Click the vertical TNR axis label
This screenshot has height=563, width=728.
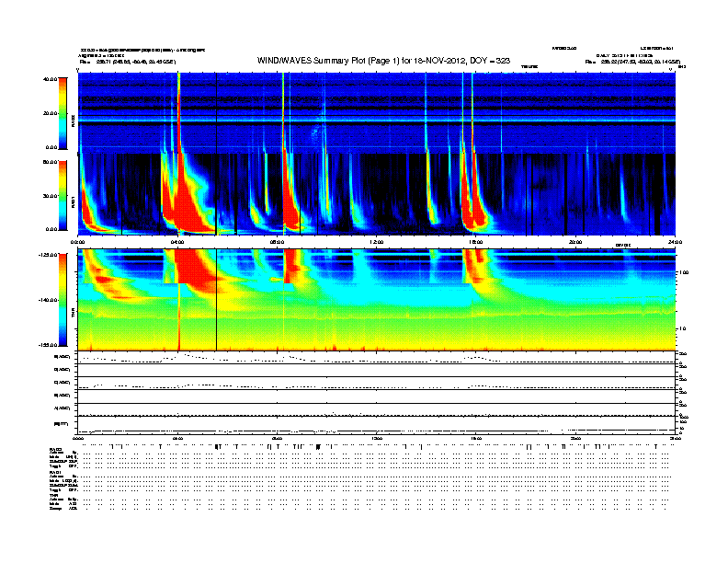73,315
